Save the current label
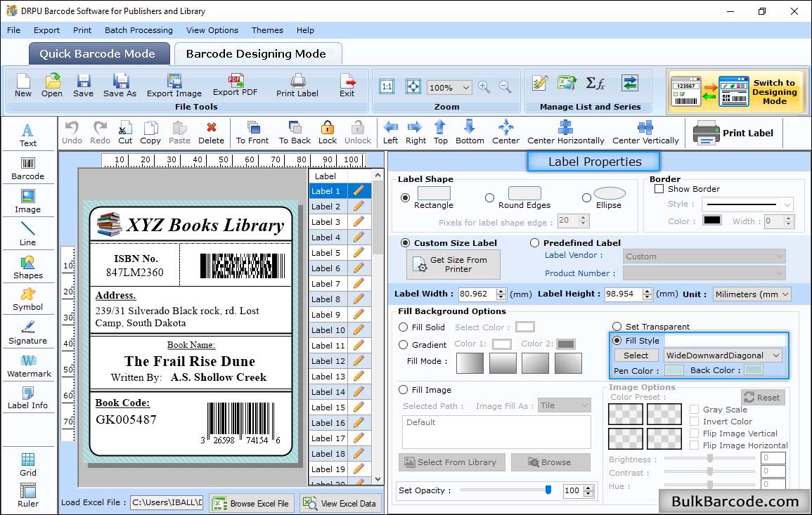 [84, 86]
